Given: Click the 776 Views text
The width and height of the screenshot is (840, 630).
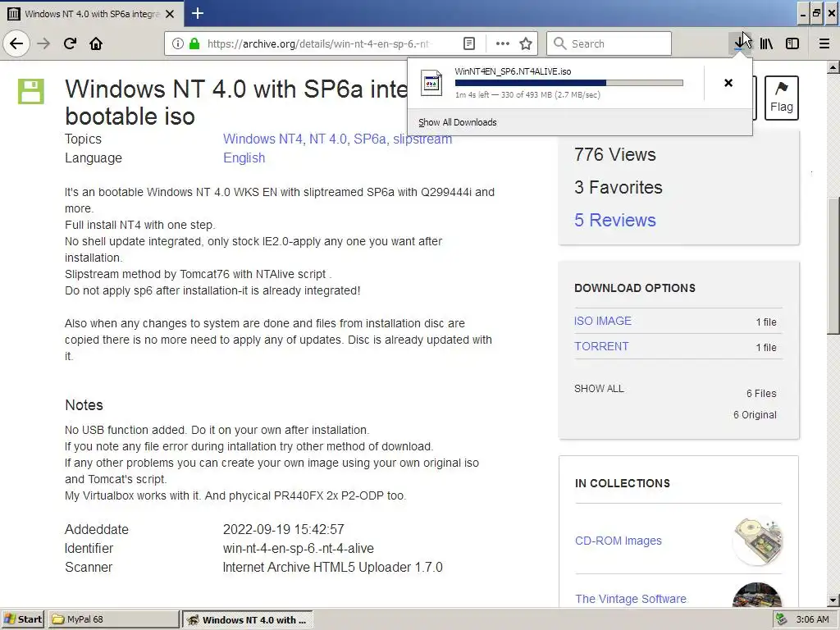Looking at the screenshot, I should [615, 154].
